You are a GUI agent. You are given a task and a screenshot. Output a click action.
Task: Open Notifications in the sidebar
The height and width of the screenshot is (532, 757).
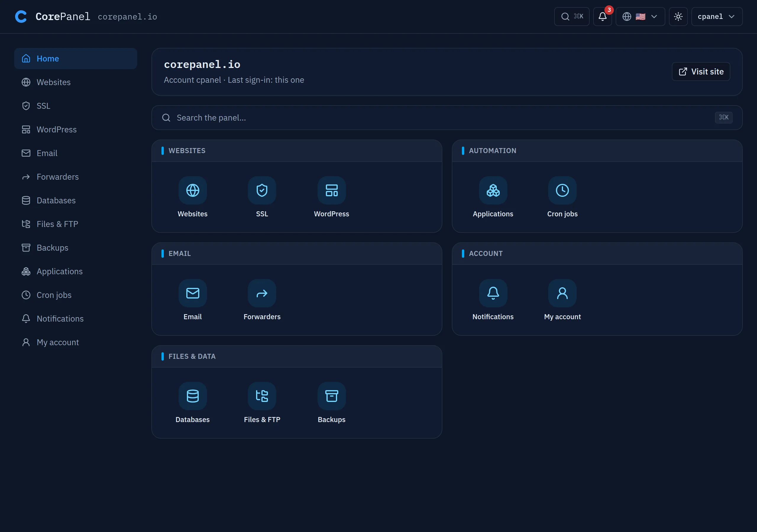tap(75, 319)
